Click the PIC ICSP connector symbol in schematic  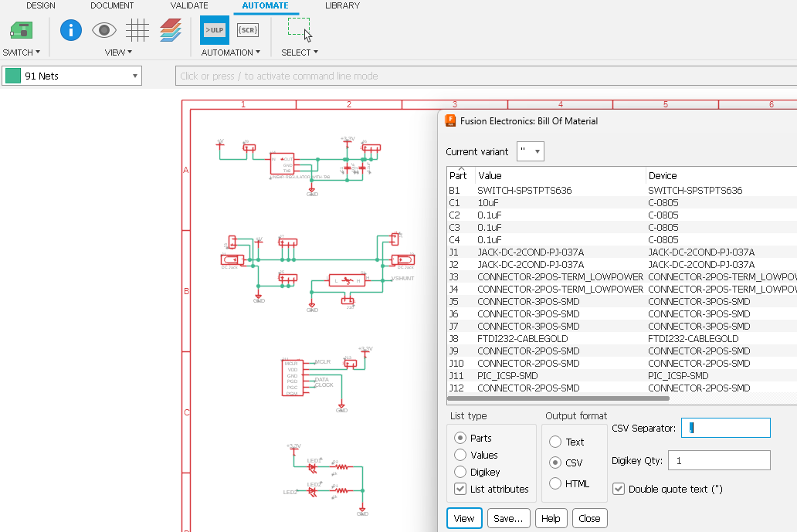293,378
